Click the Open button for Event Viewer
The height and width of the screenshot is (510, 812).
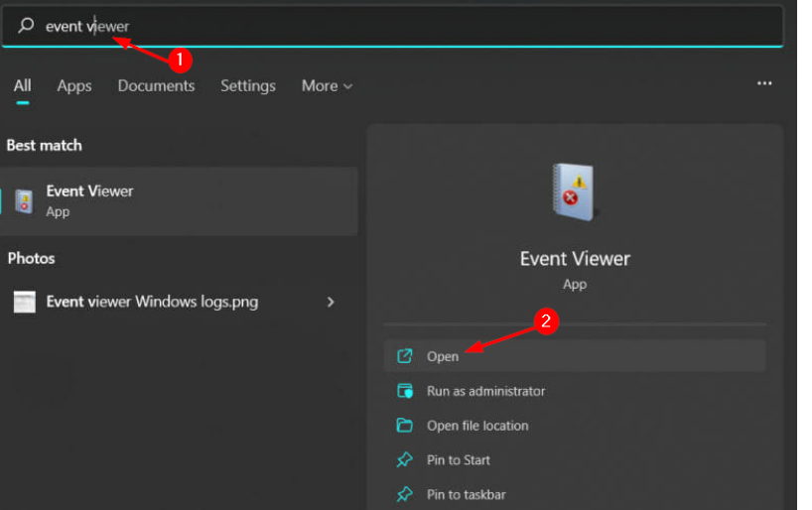tap(443, 356)
